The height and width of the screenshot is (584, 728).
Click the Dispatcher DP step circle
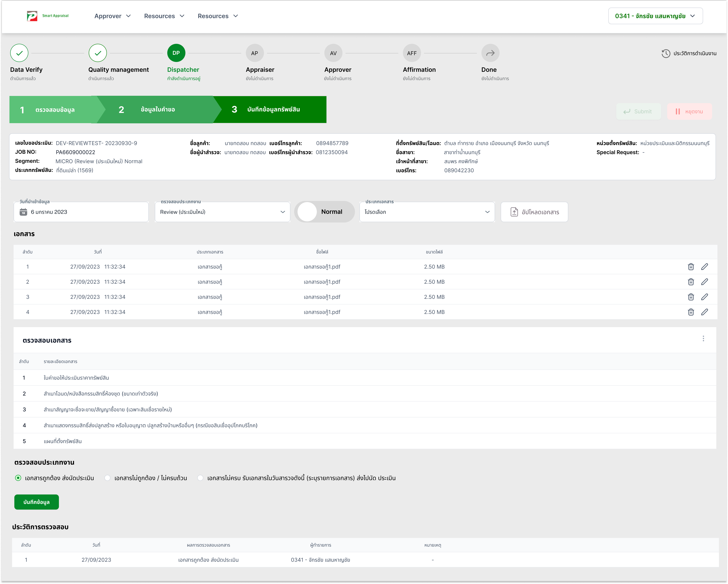click(176, 53)
